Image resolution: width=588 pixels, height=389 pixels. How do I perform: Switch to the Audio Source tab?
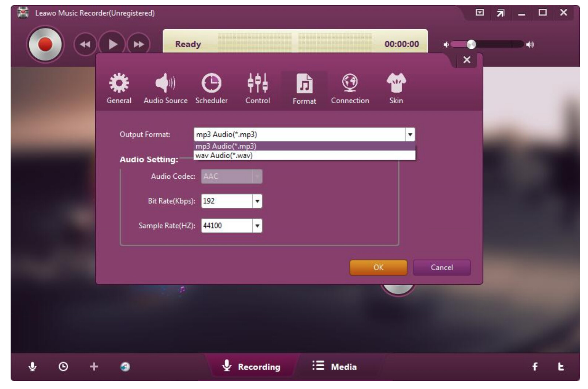click(165, 89)
